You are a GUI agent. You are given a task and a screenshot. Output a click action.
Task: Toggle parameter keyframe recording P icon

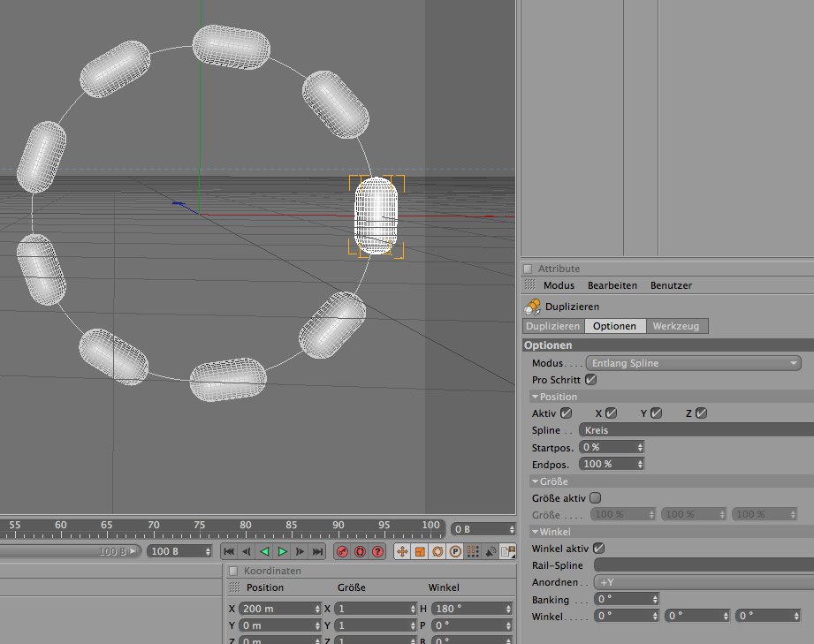(x=455, y=551)
